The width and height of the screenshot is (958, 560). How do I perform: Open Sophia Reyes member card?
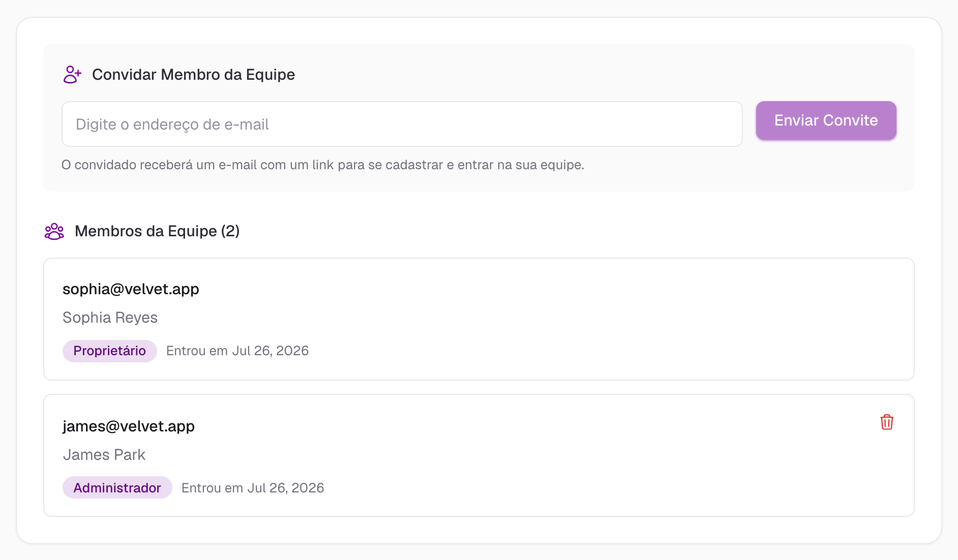tap(479, 319)
